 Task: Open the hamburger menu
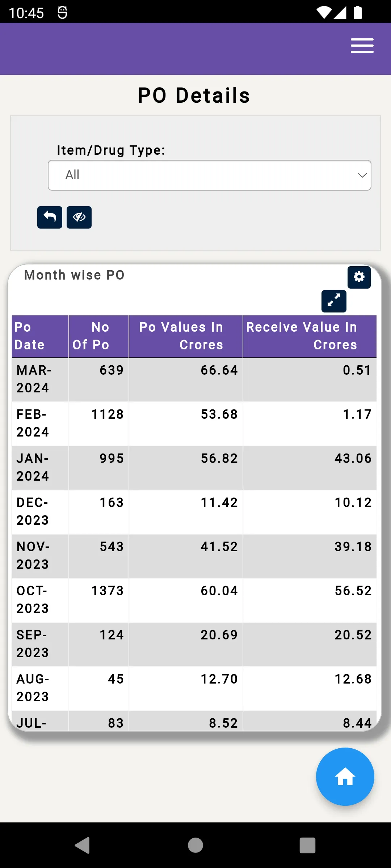click(362, 46)
